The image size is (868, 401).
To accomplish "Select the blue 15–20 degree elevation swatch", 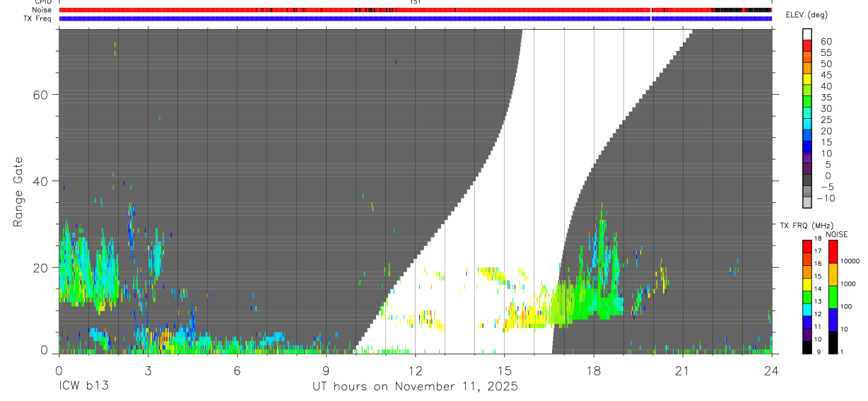I will [808, 136].
